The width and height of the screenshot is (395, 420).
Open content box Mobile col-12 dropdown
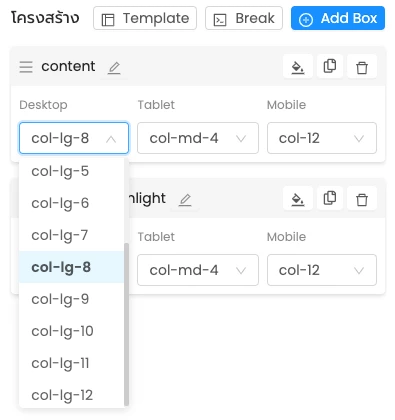point(322,138)
